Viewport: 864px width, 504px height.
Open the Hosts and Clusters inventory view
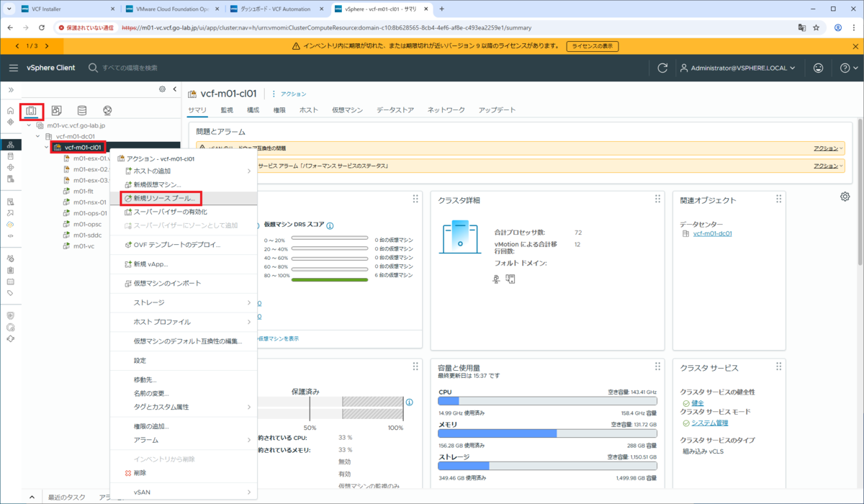32,111
